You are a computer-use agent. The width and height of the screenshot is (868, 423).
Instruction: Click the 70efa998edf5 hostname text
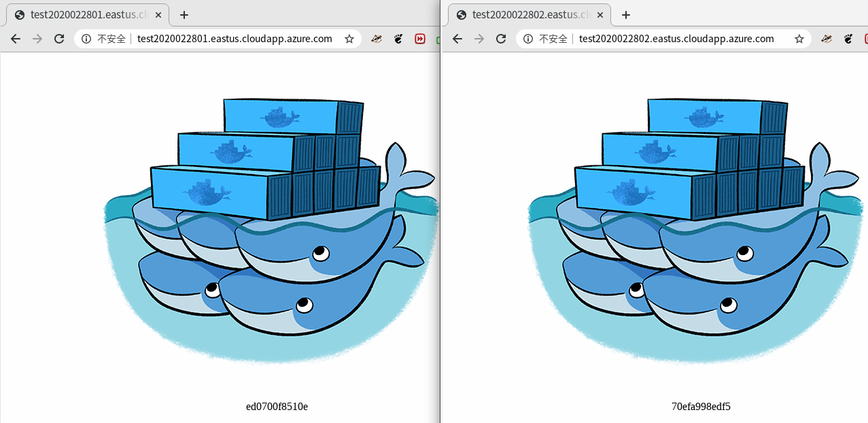tap(701, 407)
